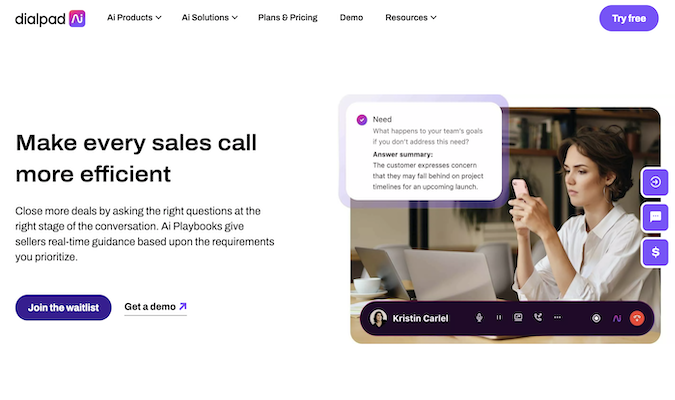Image resolution: width=675 pixels, height=400 pixels.
Task: Click the Dialpad Ai logo
Action: (50, 18)
